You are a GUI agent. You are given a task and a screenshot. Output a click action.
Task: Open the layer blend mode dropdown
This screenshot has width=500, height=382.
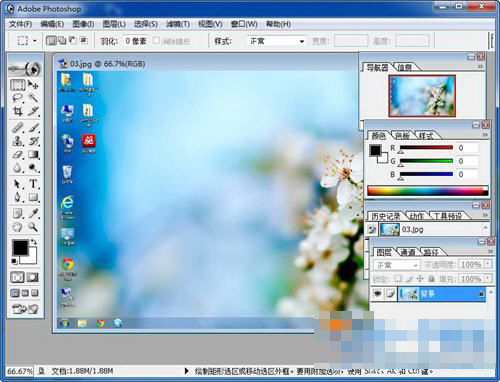tap(396, 265)
